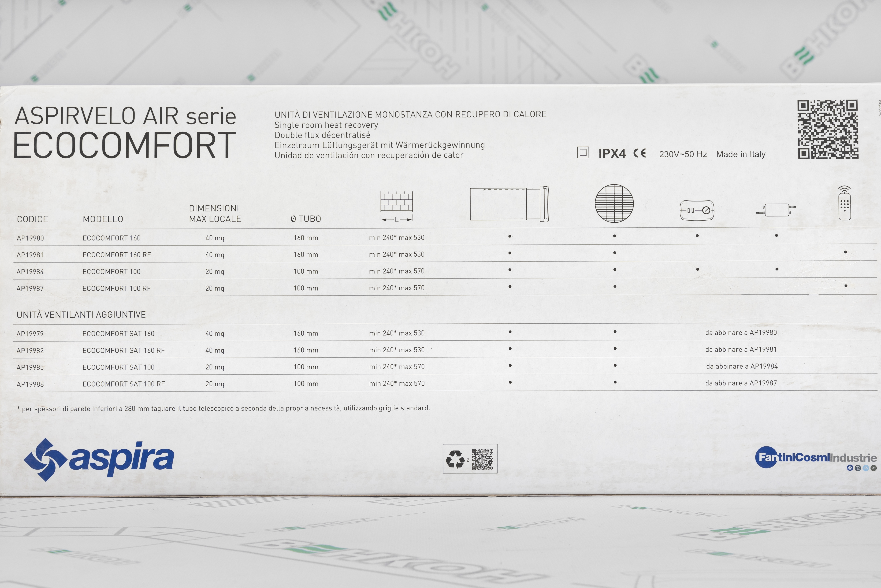This screenshot has height=588, width=881.
Task: Click the double insulation square symbol
Action: point(583,152)
